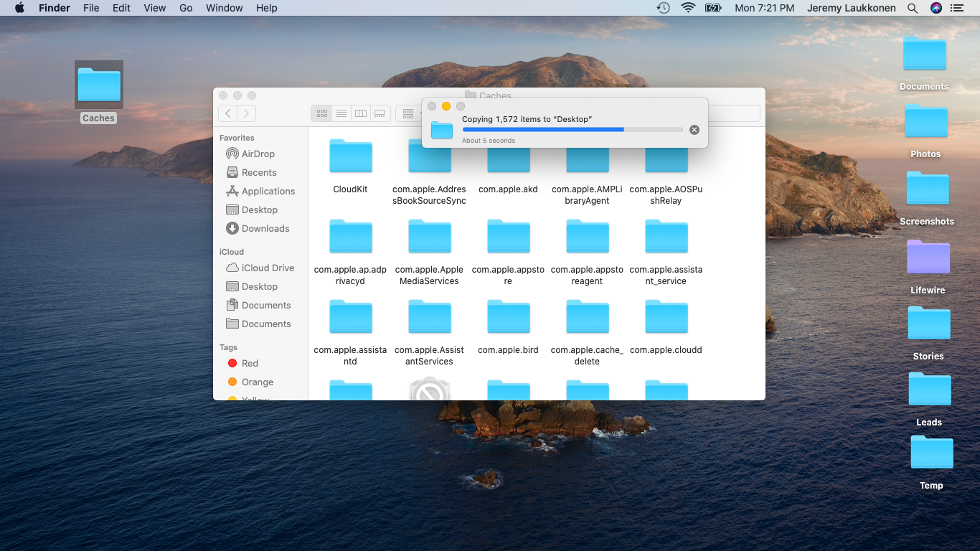Switch Finder to list view
The height and width of the screenshot is (551, 980).
pyautogui.click(x=341, y=113)
